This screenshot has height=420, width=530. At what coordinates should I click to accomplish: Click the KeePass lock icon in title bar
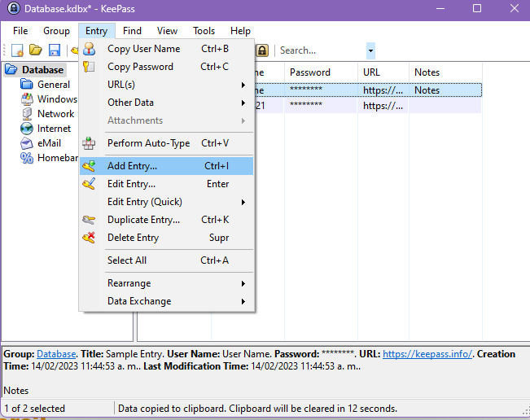click(x=14, y=8)
